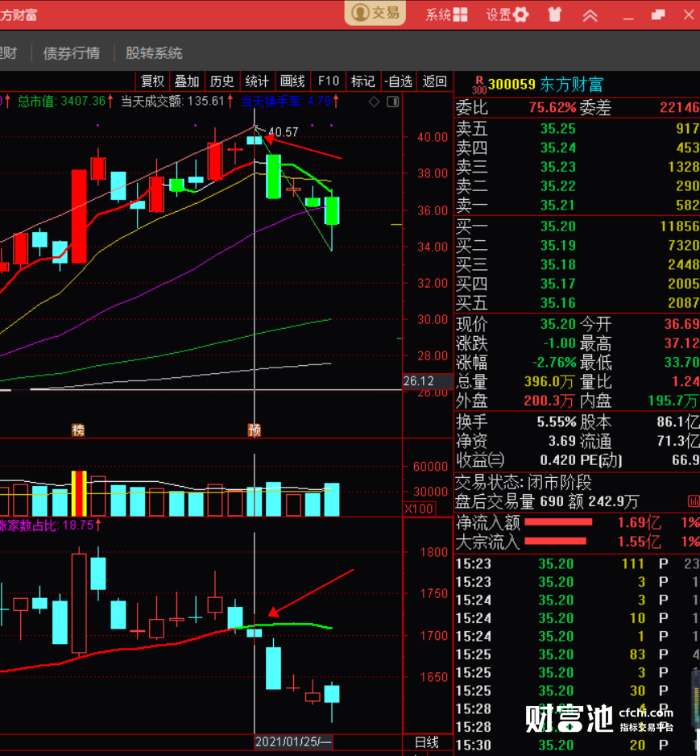Click 叠加 overlay toolbar button

pos(187,81)
